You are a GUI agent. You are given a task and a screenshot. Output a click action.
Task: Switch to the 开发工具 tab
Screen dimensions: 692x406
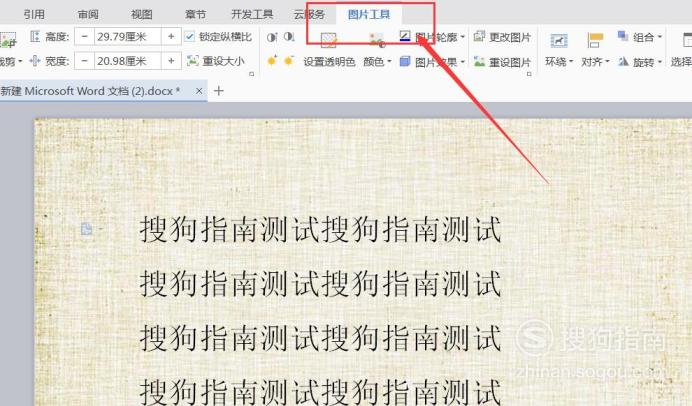(252, 14)
